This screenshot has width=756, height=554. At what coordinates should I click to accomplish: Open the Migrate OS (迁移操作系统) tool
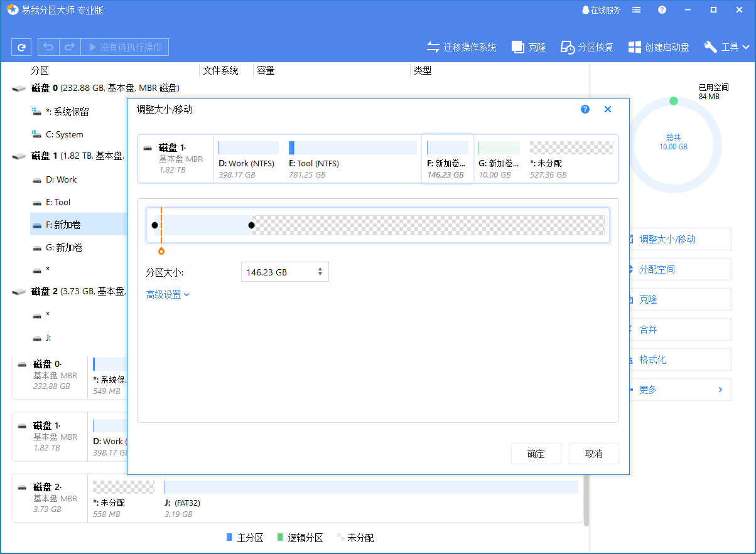click(462, 47)
